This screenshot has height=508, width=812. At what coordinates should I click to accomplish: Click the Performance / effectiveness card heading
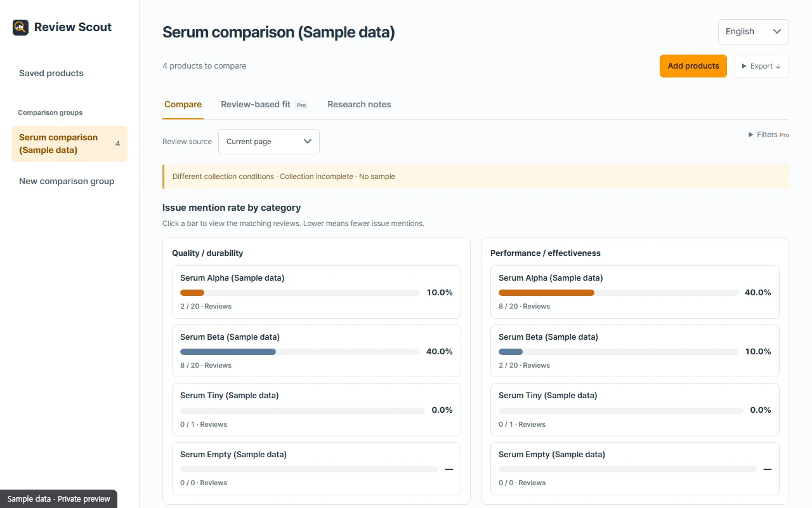coord(546,253)
